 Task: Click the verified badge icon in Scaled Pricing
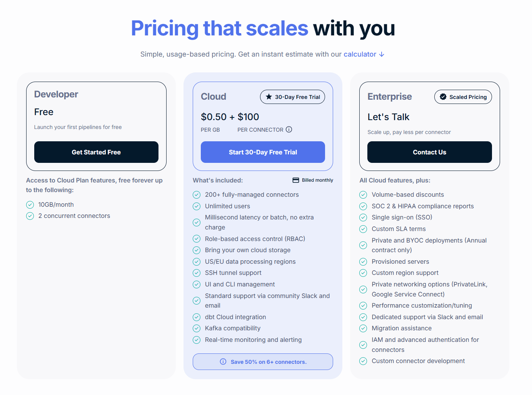click(x=443, y=97)
